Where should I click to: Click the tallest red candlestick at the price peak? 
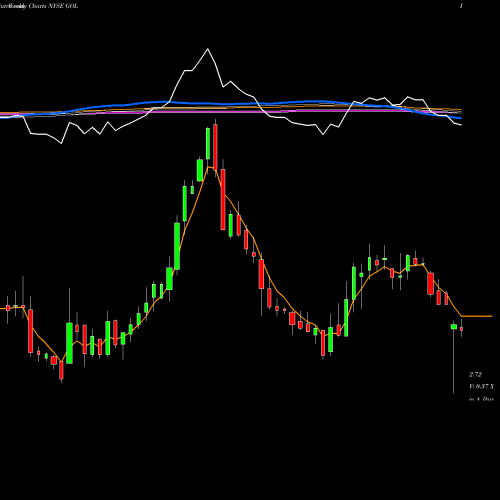(x=215, y=147)
